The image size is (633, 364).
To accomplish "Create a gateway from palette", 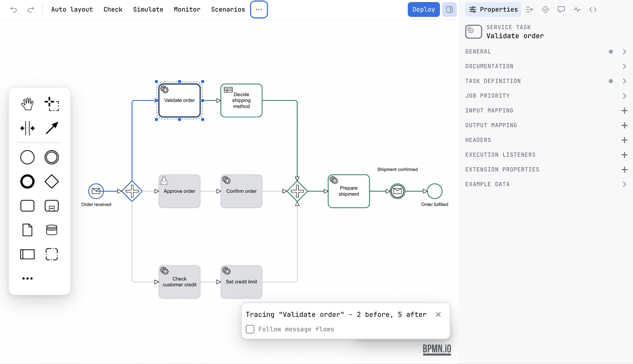I will tap(52, 182).
